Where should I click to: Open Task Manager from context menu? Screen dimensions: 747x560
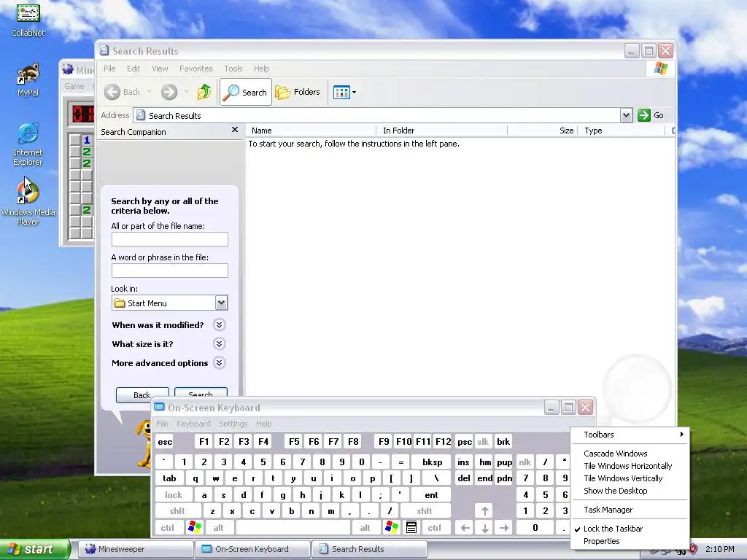click(x=630, y=510)
